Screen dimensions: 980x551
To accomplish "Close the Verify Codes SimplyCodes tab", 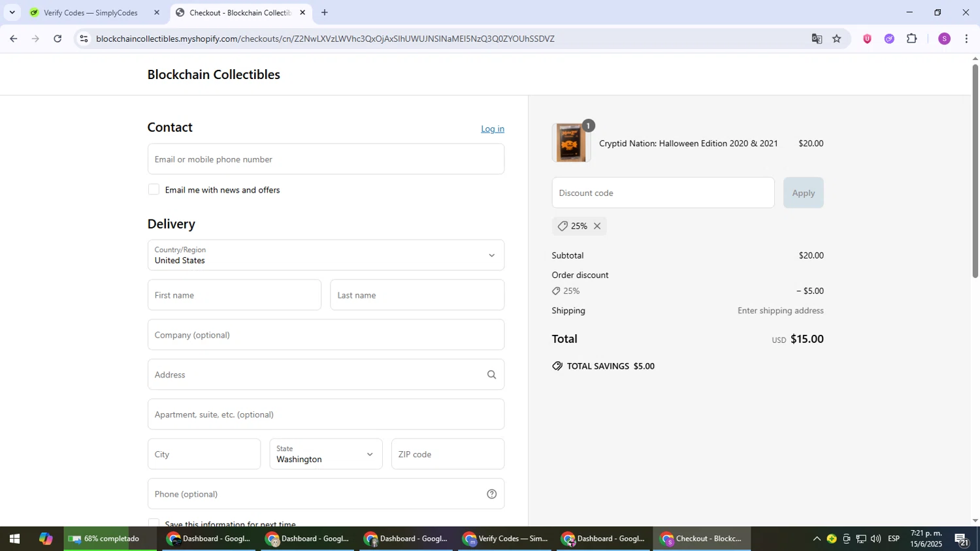I will click(x=156, y=12).
